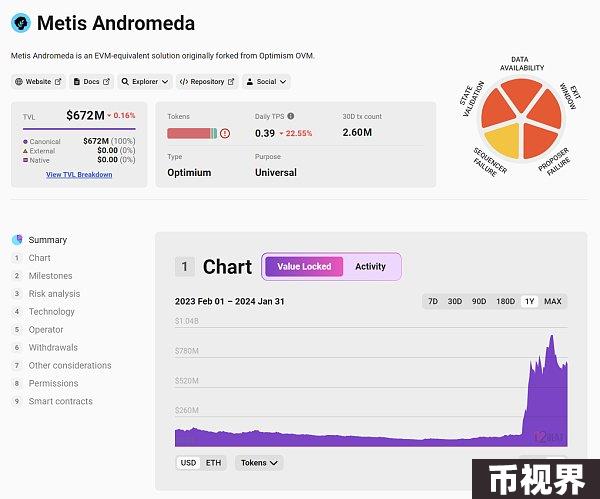Switch chart to Activity
This screenshot has width=600, height=499.
coord(370,266)
